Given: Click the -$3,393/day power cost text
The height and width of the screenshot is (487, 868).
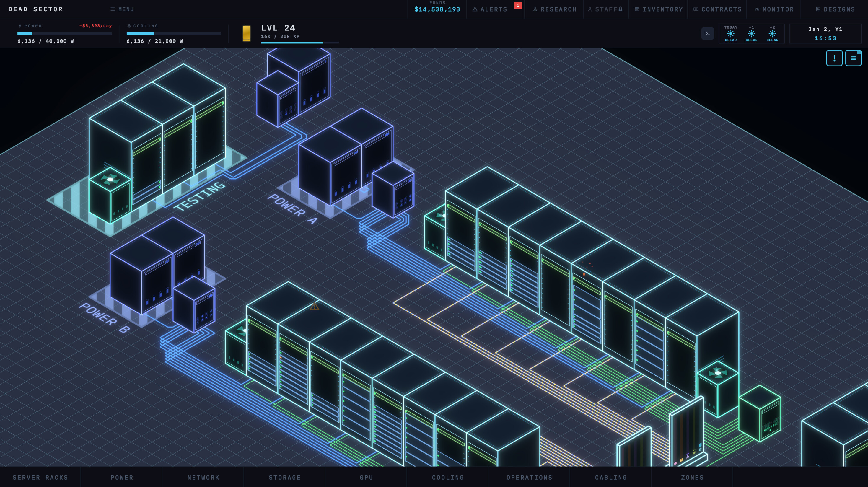Looking at the screenshot, I should coord(95,26).
